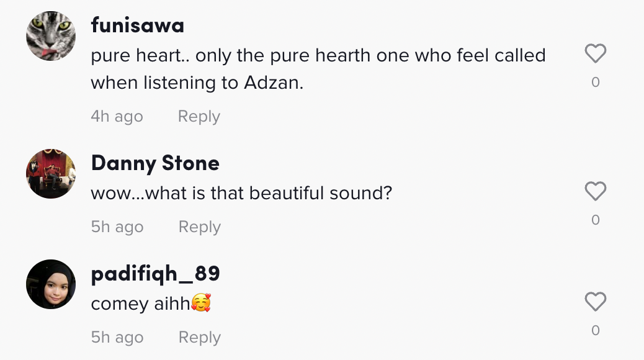Select the 'comey aihh' comment text
Image resolution: width=644 pixels, height=360 pixels.
click(151, 304)
